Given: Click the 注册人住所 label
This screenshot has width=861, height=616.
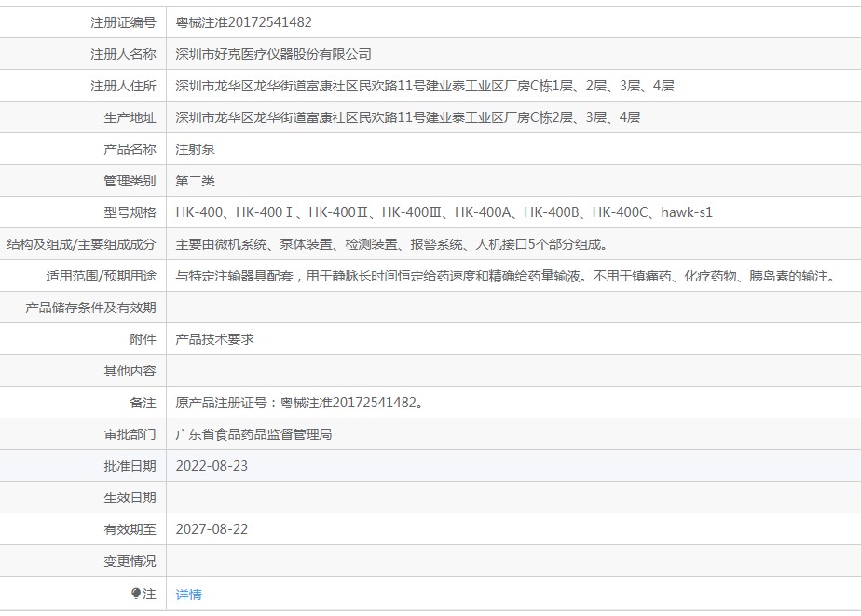Looking at the screenshot, I should pyautogui.click(x=123, y=86).
